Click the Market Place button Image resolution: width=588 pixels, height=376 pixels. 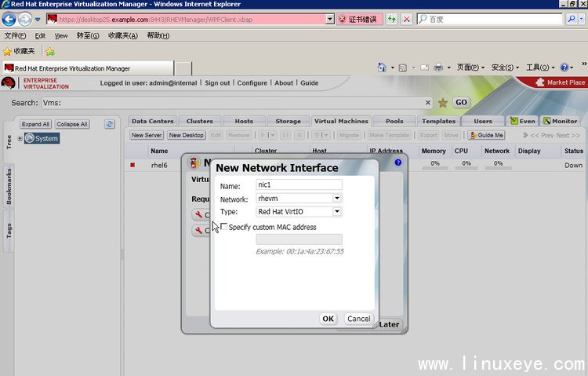pos(561,82)
